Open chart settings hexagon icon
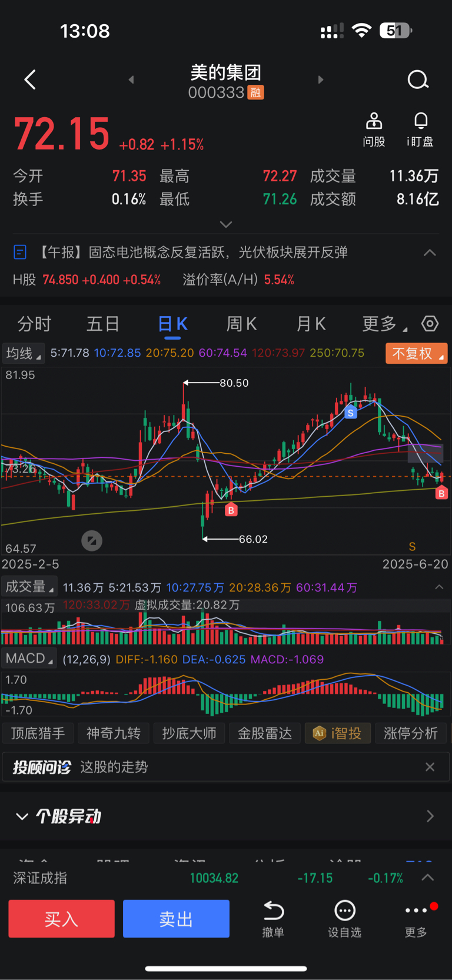Image resolution: width=452 pixels, height=980 pixels. pos(430,324)
